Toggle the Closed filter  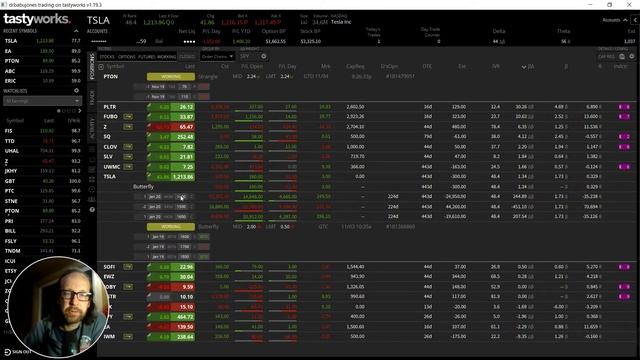click(187, 57)
